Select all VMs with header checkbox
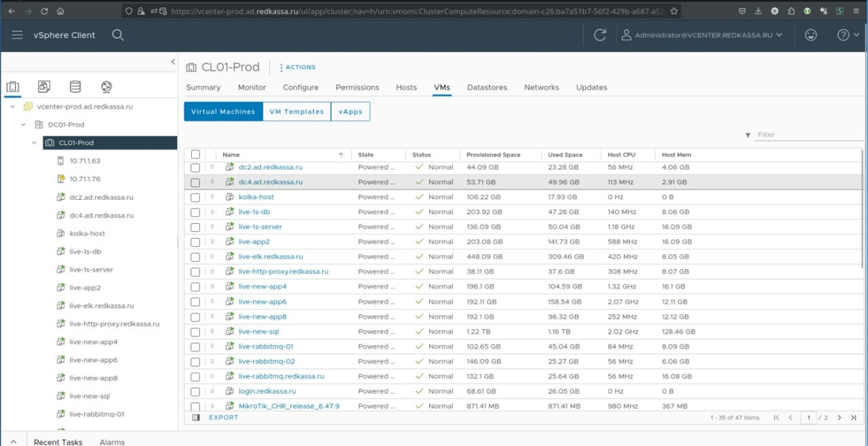Viewport: 868px width, 446px height. pos(195,155)
